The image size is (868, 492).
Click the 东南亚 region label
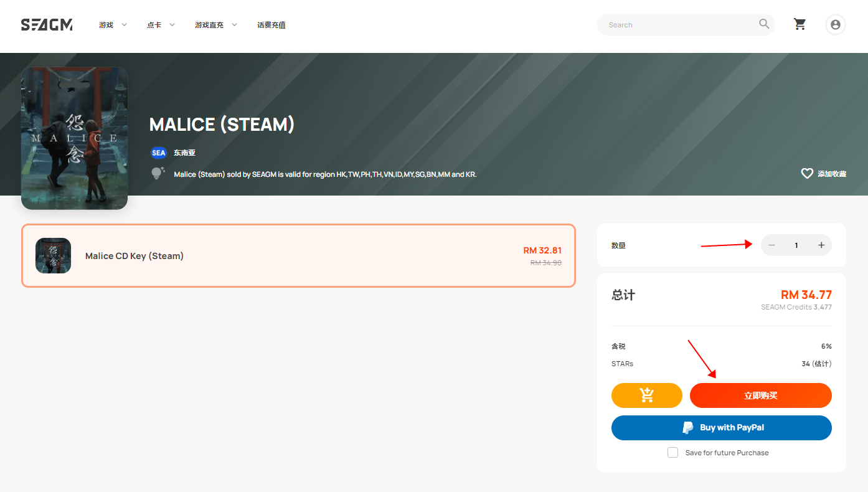184,153
